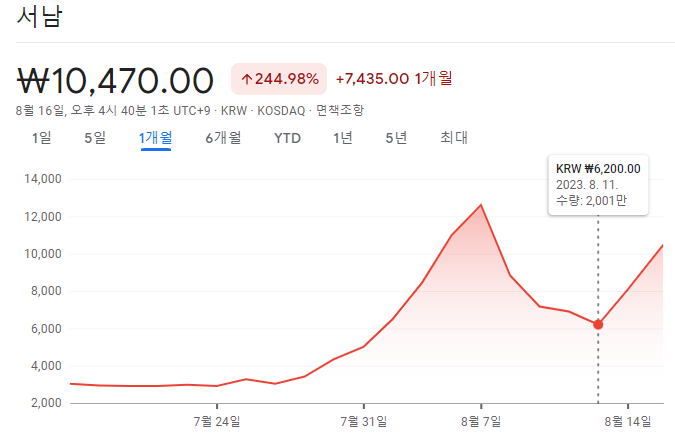Click the red data point on chart
This screenshot has width=675, height=437.
[x=598, y=325]
